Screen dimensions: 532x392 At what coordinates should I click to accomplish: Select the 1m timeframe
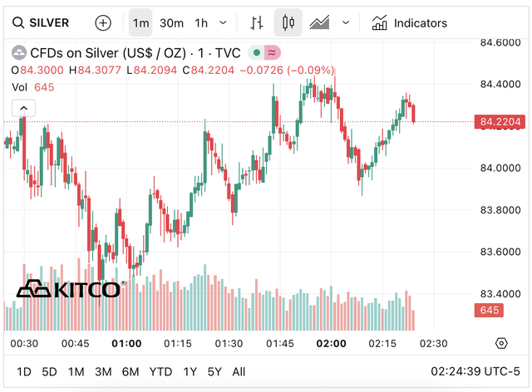(140, 23)
